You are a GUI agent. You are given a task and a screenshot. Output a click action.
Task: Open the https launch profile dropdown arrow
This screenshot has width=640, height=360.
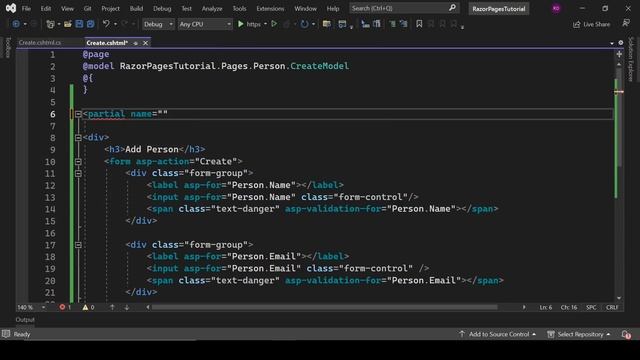click(265, 24)
